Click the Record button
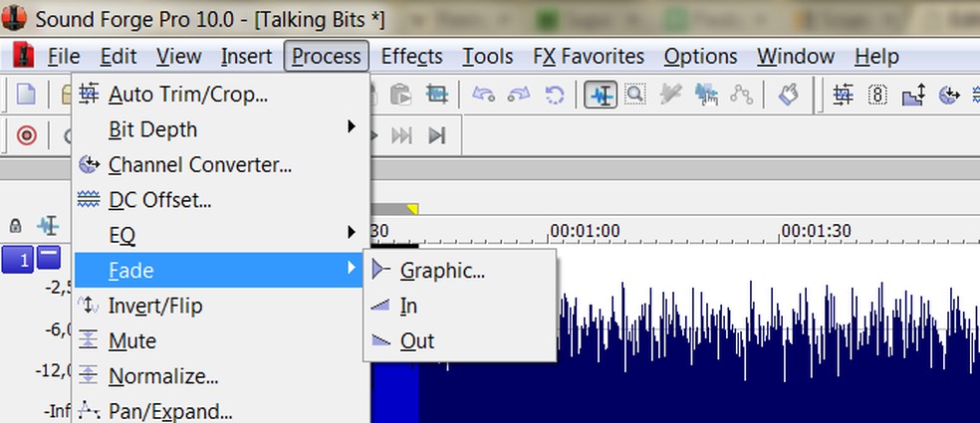Screen dimensions: 980x423 [26, 135]
